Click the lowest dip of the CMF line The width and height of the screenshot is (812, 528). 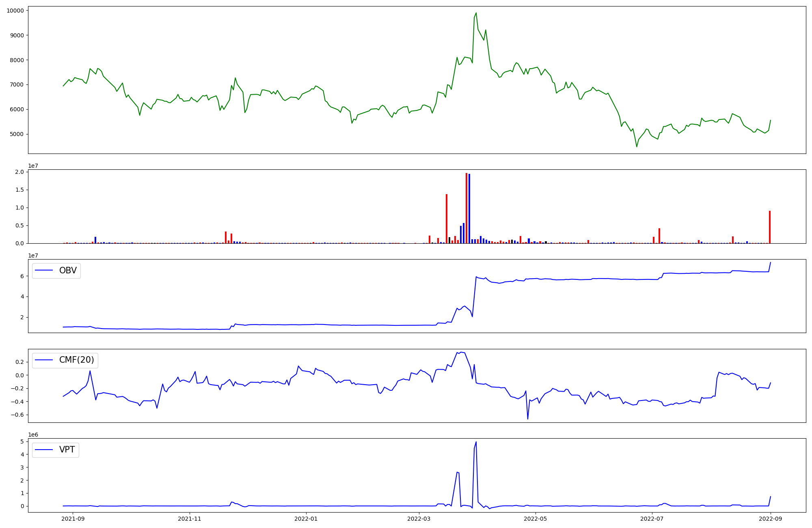(528, 419)
